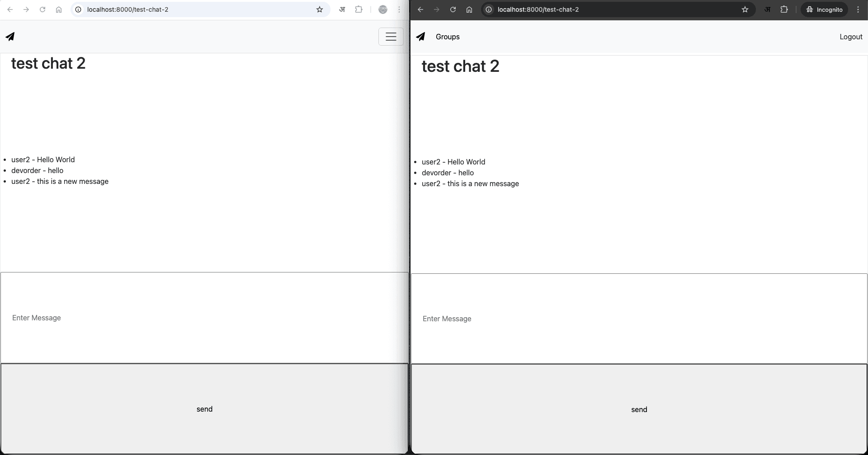Click the forward arrow in the left browser
868x455 pixels.
(26, 9)
